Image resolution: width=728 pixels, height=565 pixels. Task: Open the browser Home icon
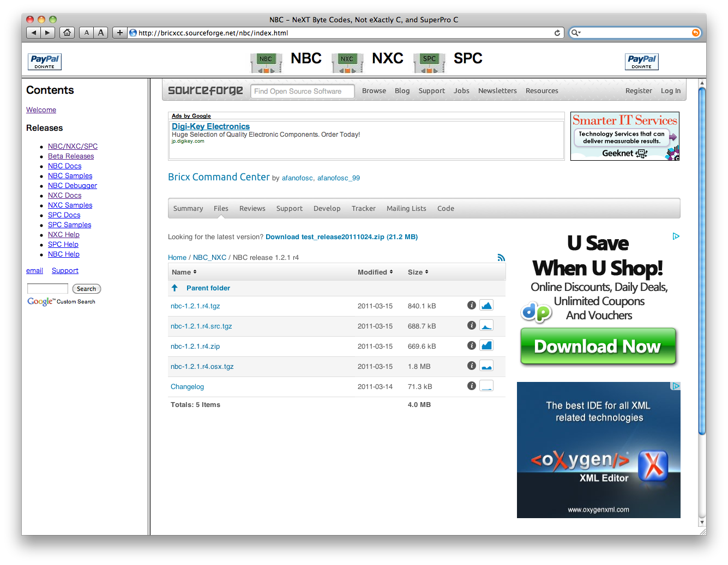[x=67, y=33]
